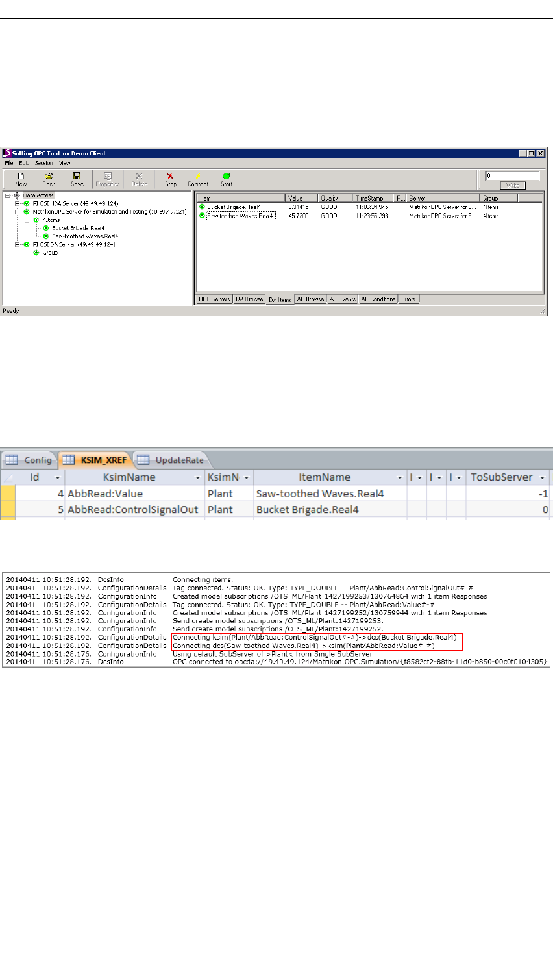Open the File menu
This screenshot has height=980, width=553.
[9, 163]
